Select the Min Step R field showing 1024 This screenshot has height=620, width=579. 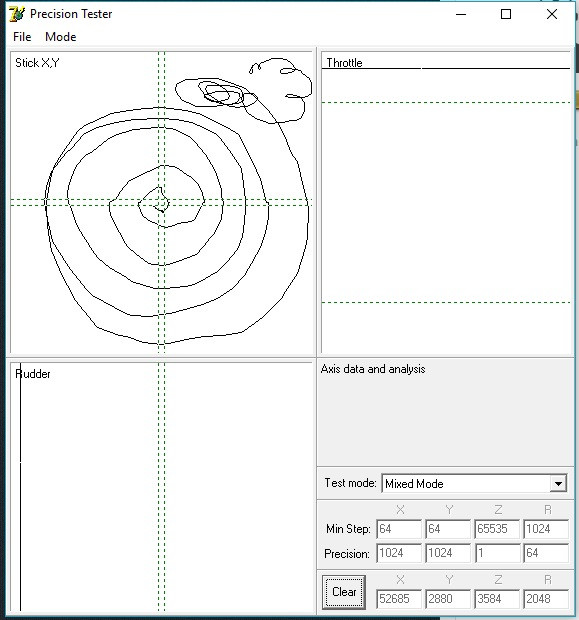coord(546,529)
